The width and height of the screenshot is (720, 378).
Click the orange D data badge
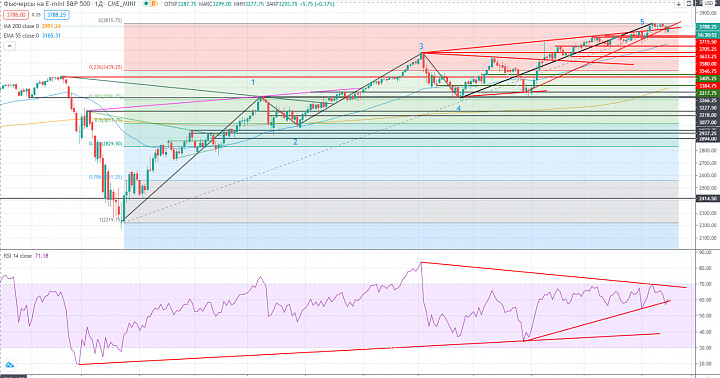[x=153, y=4]
